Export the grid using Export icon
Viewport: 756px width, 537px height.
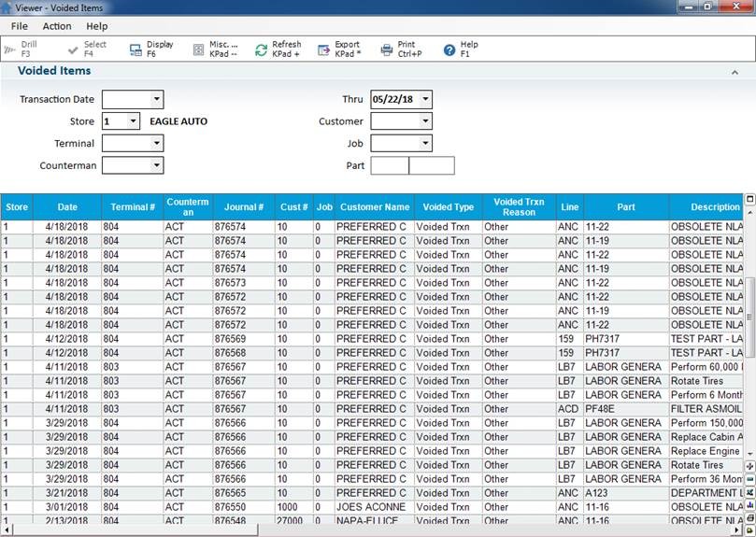pyautogui.click(x=323, y=49)
